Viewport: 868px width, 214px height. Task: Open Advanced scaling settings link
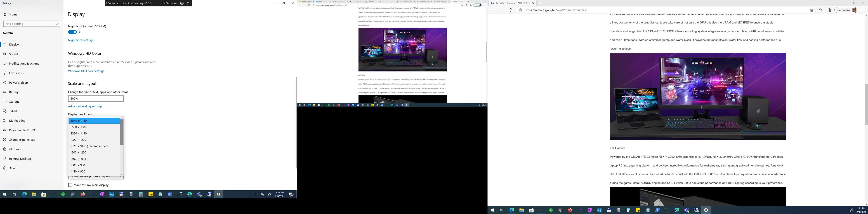click(85, 106)
